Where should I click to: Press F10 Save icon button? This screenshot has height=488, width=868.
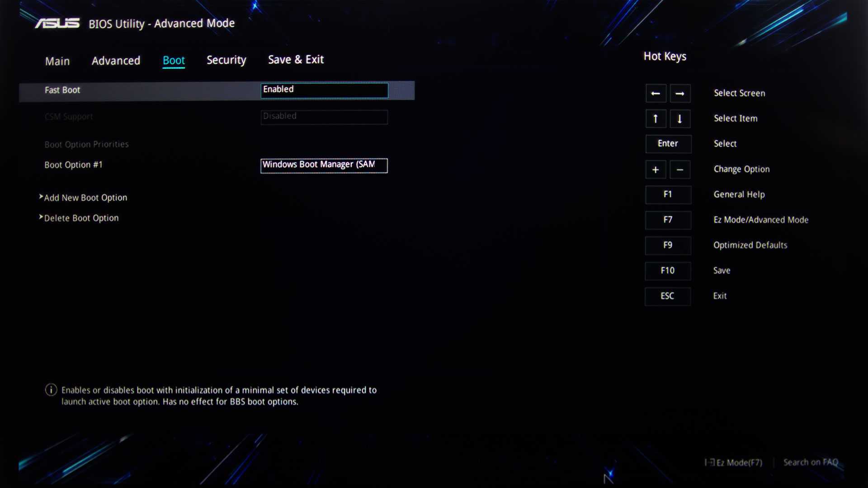(667, 270)
